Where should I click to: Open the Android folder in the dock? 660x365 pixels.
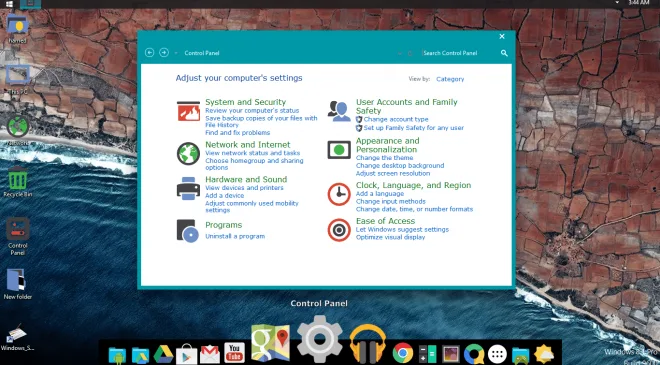pos(117,355)
